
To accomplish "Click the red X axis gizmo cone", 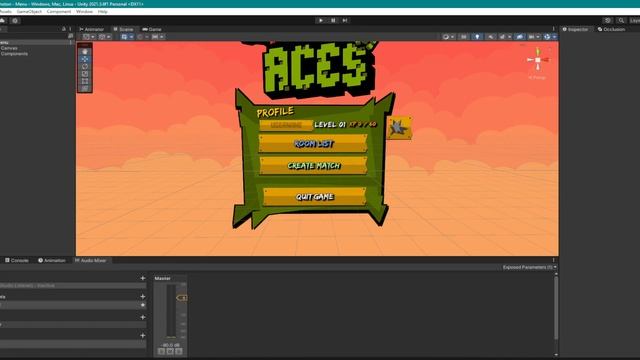I will (x=546, y=60).
